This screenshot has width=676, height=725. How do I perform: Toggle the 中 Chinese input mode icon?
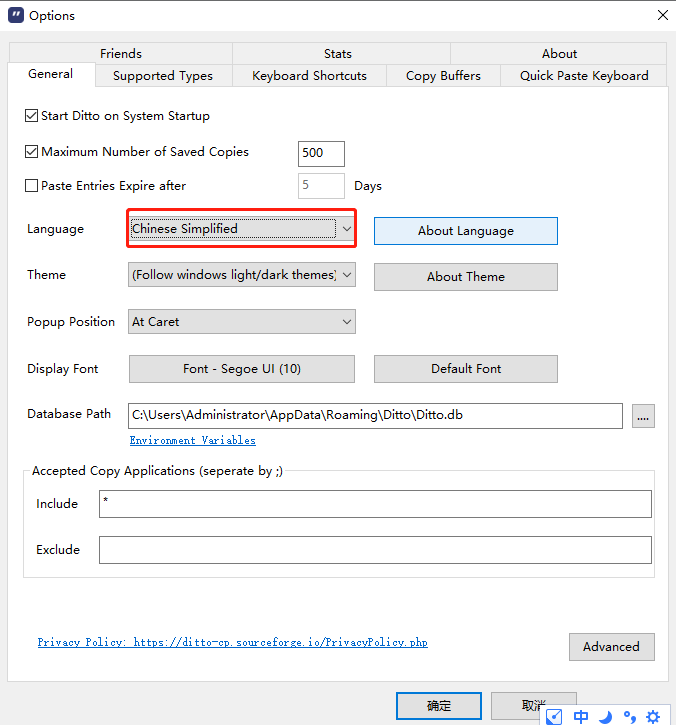click(x=581, y=716)
